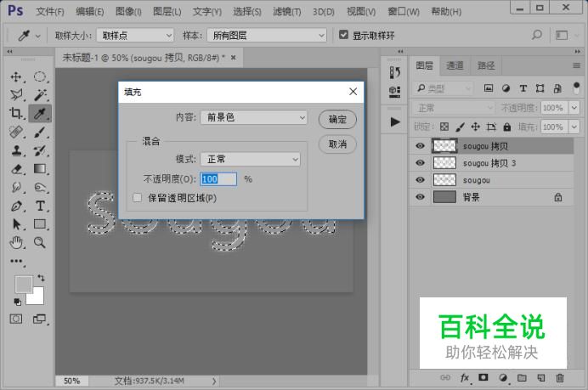Image resolution: width=588 pixels, height=390 pixels.
Task: Open the search icon in options bar
Action: point(537,35)
